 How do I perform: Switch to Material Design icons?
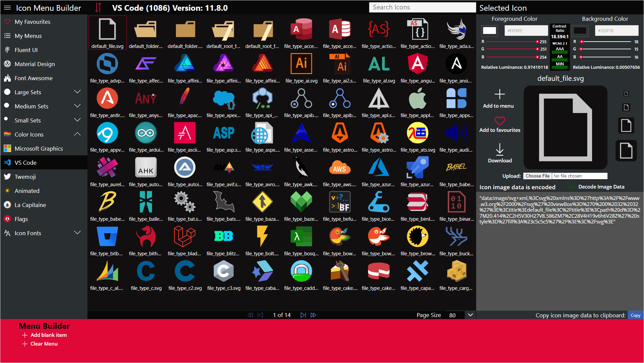click(x=35, y=64)
